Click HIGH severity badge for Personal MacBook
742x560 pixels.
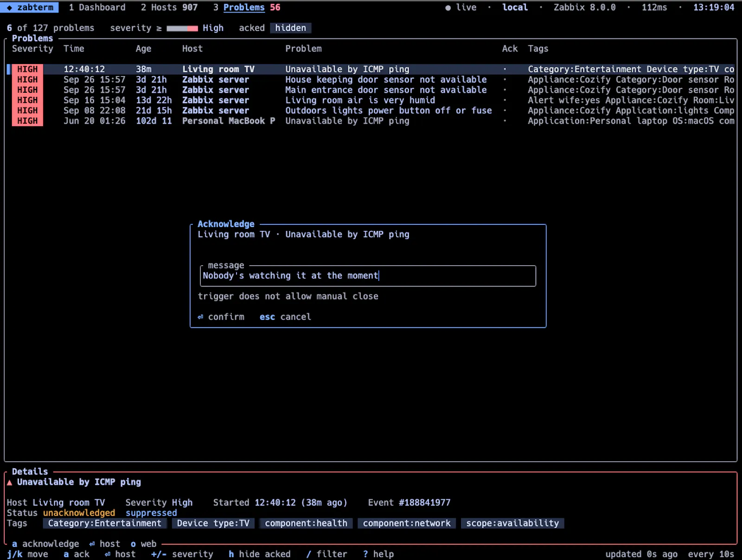[x=27, y=121]
